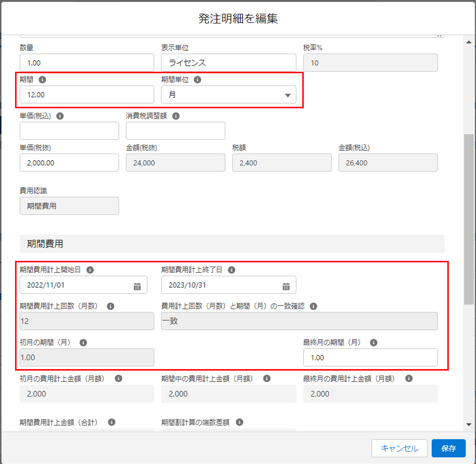The height and width of the screenshot is (464, 476).
Task: Open calendar picker for 期間費用計上終了日
Action: pyautogui.click(x=286, y=286)
